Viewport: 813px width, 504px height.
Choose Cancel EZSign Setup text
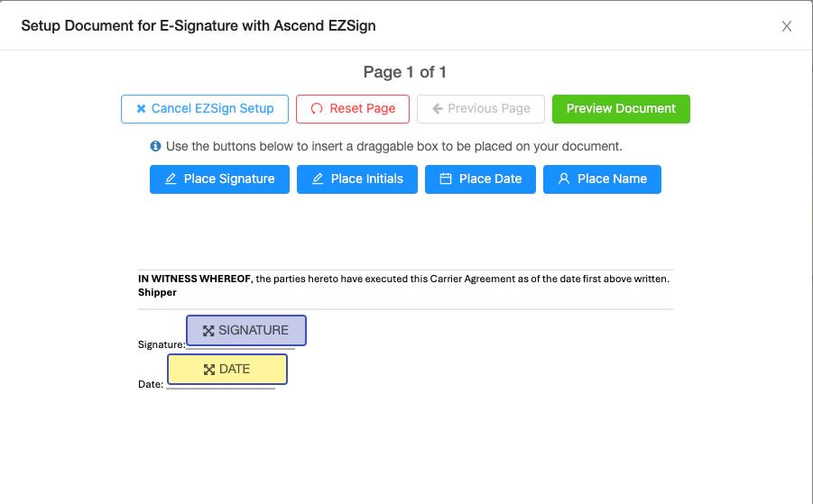point(213,108)
